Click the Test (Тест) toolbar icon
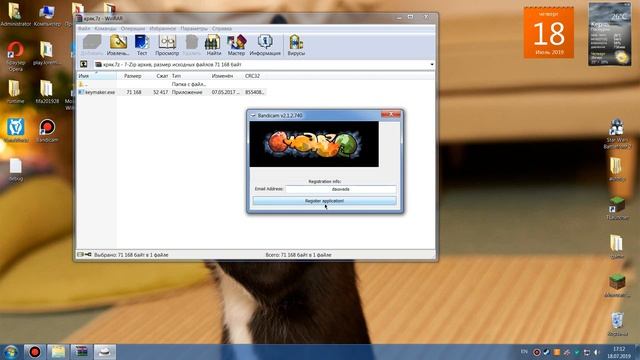Image resolution: width=640 pixels, height=360 pixels. pos(142,45)
